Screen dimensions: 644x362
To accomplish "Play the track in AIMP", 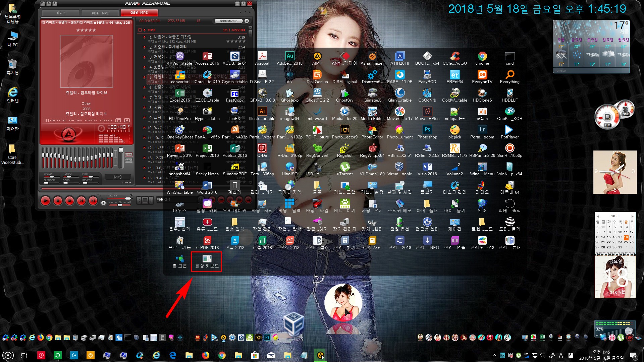I will (45, 201).
